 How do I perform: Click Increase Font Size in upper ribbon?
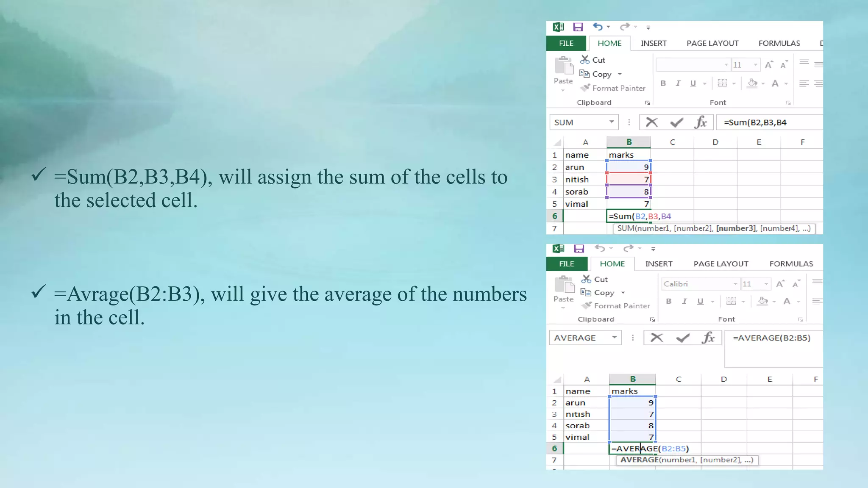tap(769, 65)
